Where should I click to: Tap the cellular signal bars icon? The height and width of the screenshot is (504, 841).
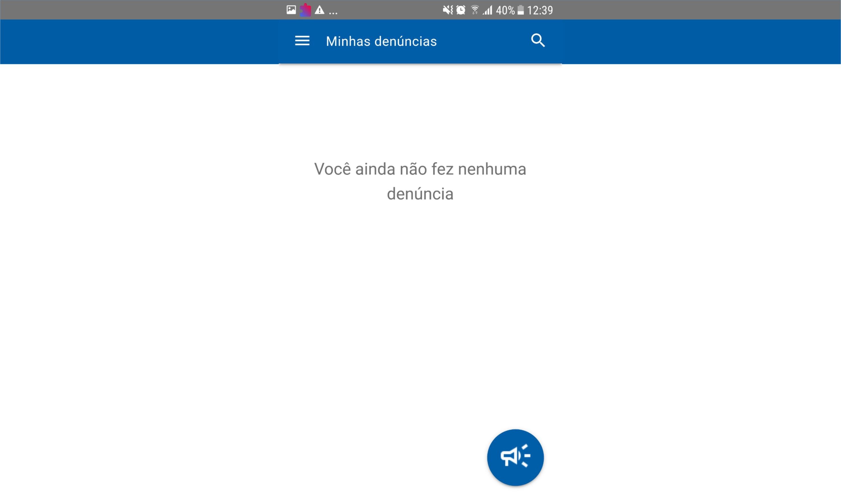point(487,10)
